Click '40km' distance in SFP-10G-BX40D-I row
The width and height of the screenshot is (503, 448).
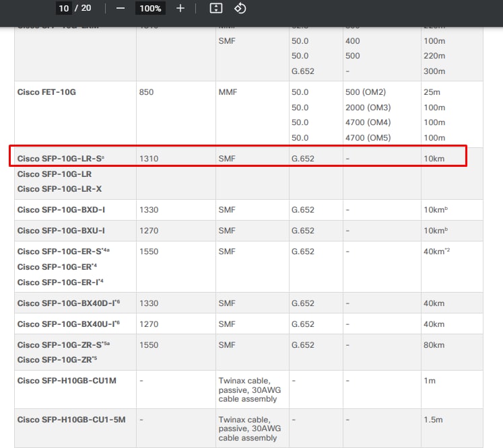pos(434,303)
